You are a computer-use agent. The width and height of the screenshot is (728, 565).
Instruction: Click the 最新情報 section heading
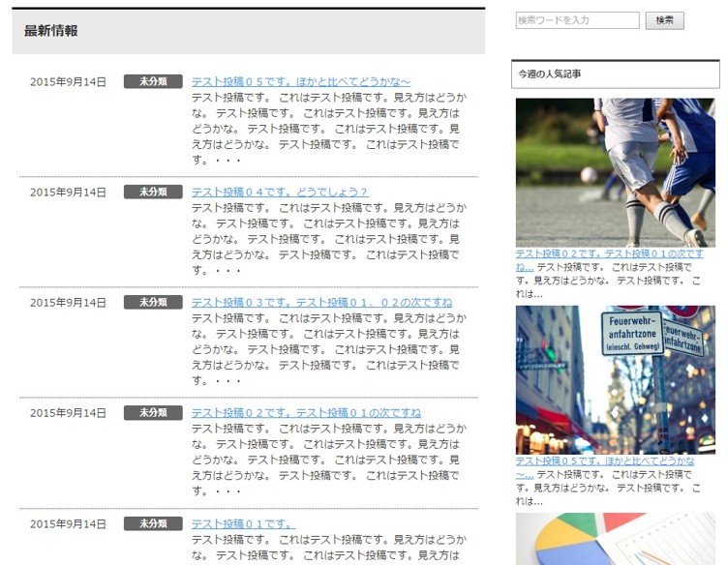click(51, 31)
